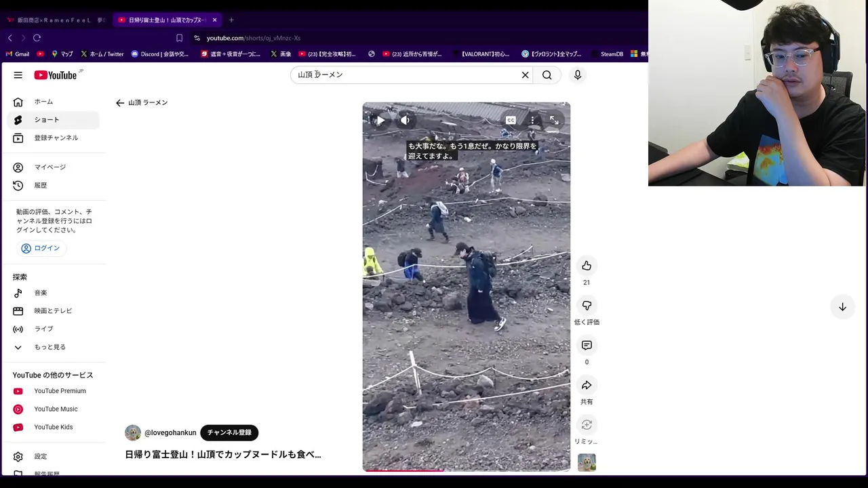868x488 pixels.
Task: Reload the page
Action: tap(37, 38)
